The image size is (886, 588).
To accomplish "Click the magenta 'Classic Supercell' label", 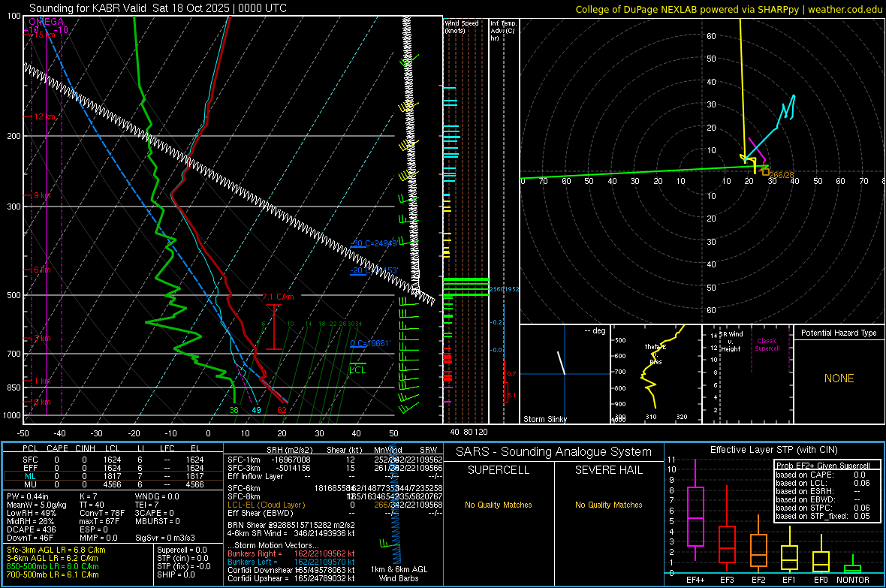I will [x=767, y=345].
